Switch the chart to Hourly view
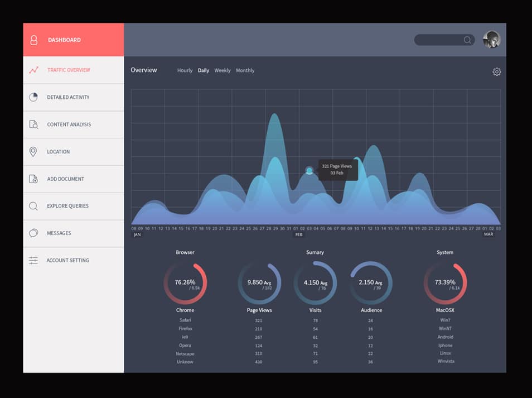The height and width of the screenshot is (398, 532). click(185, 70)
